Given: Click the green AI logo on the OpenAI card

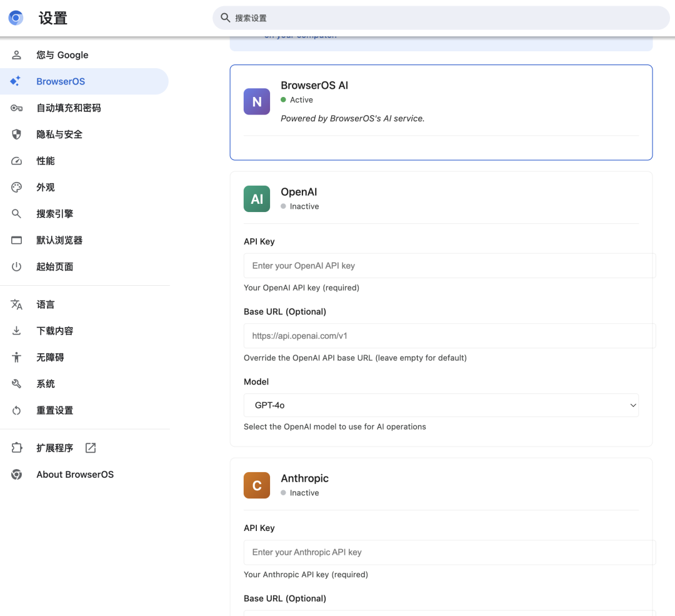Looking at the screenshot, I should tap(257, 198).
